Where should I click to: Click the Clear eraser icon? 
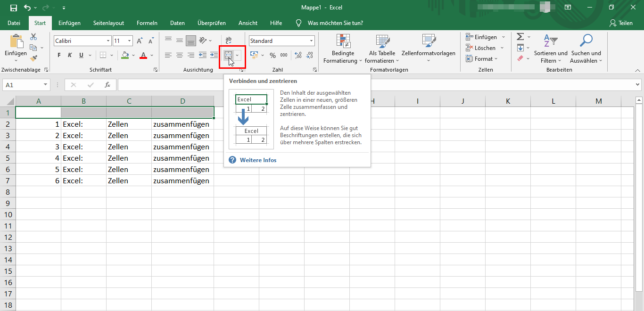[x=520, y=58]
